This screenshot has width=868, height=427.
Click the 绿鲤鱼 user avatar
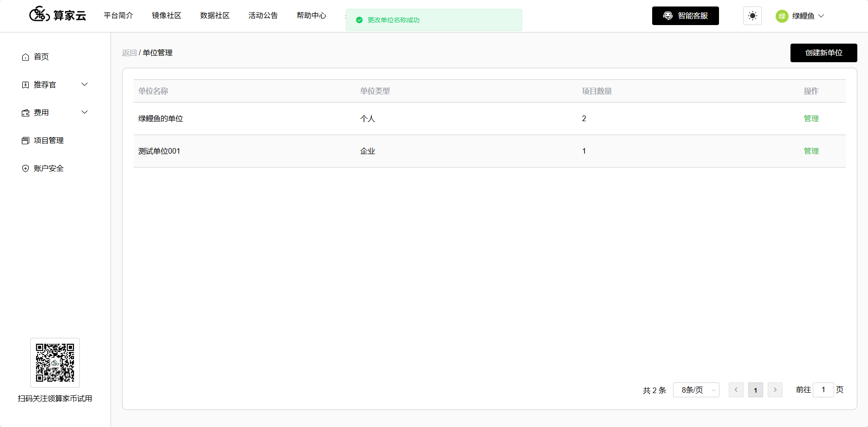782,16
